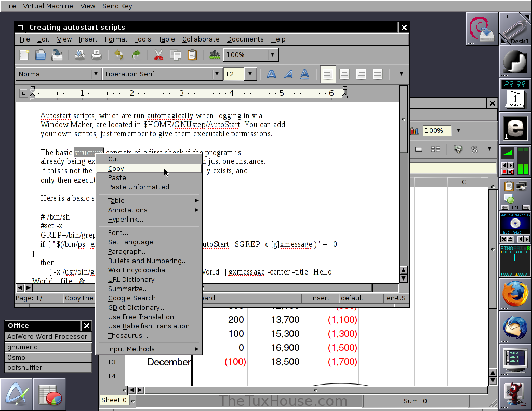Click the New document icon in AbiWord

tap(24, 54)
